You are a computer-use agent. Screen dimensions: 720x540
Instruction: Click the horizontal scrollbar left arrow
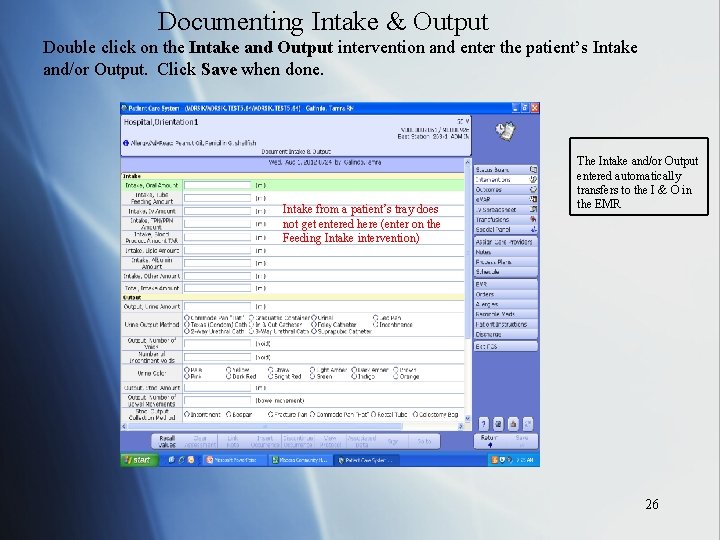[124, 427]
